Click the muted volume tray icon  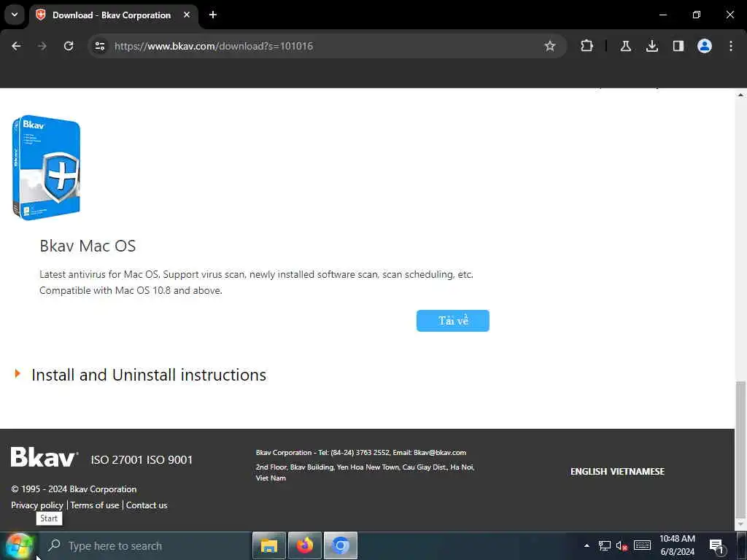coord(622,545)
